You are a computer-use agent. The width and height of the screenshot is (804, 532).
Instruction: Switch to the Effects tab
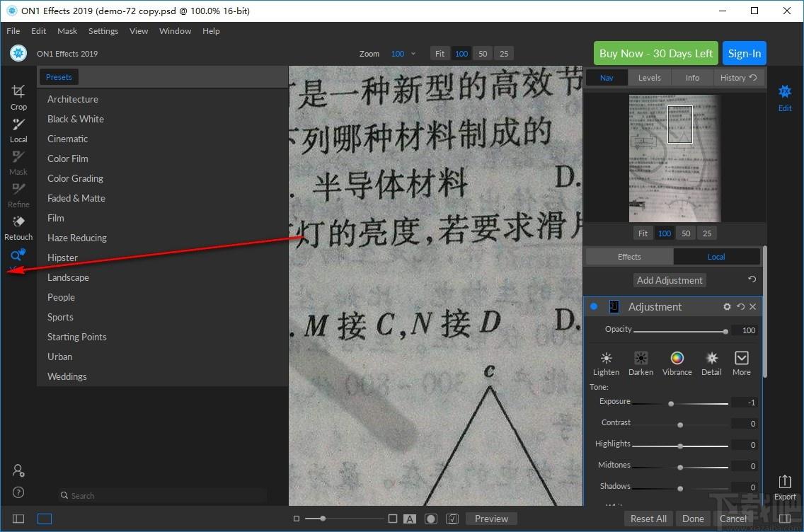click(629, 257)
